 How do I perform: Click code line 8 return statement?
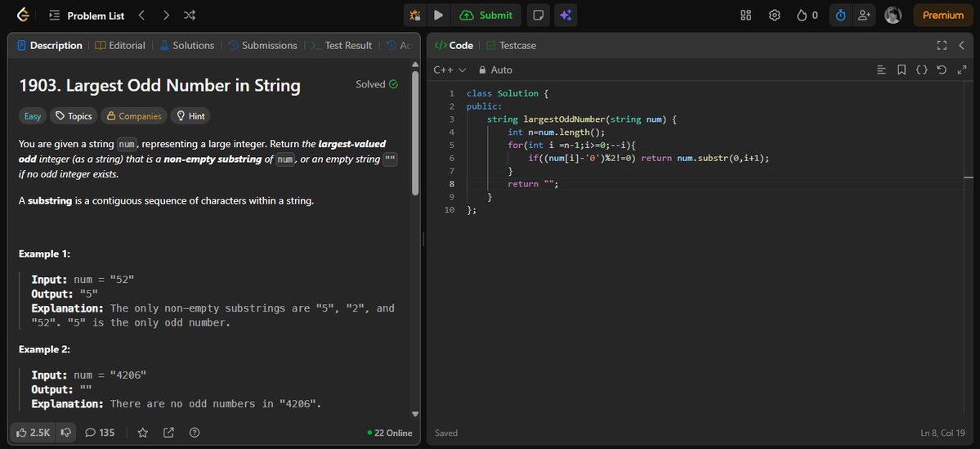tap(532, 184)
